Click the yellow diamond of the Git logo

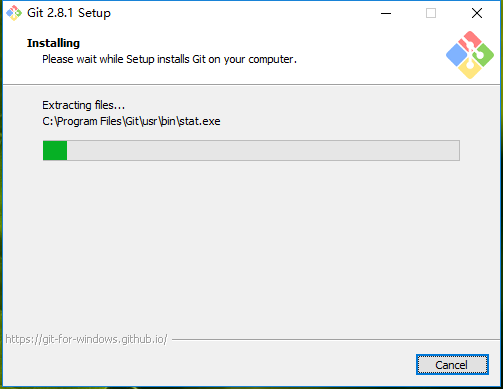(x=470, y=69)
